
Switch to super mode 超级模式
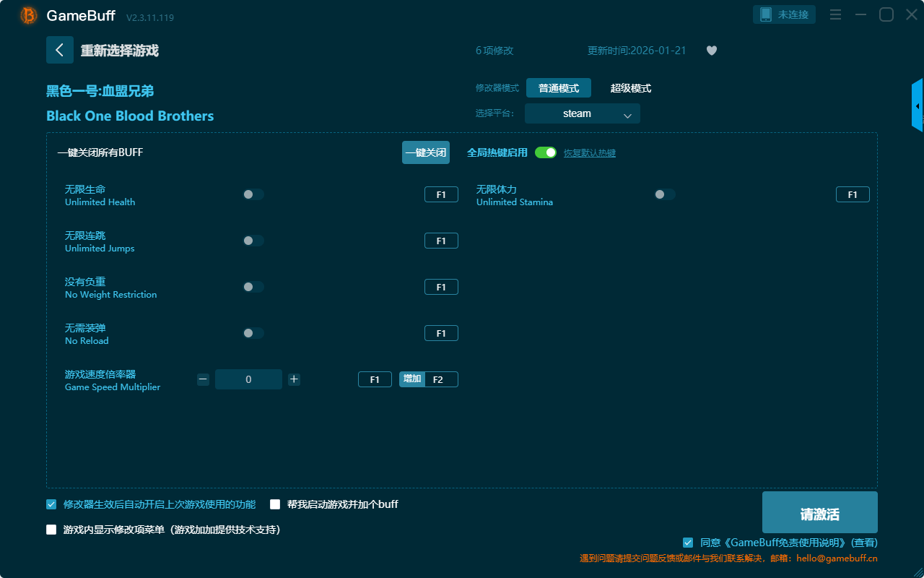(630, 88)
